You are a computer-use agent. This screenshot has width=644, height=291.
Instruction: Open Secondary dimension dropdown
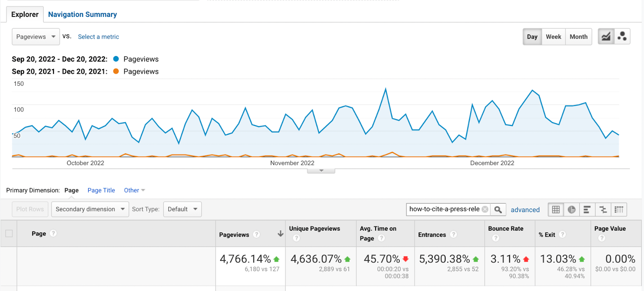tap(90, 209)
